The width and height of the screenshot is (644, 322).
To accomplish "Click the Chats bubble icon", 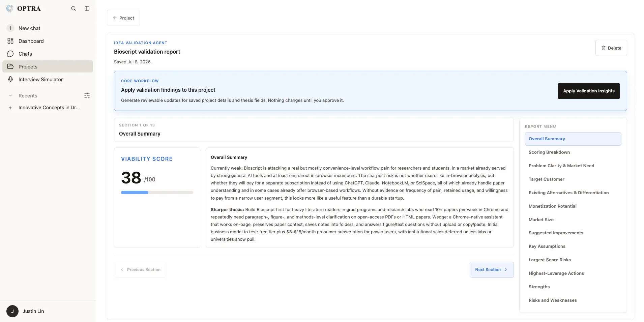I will point(10,54).
